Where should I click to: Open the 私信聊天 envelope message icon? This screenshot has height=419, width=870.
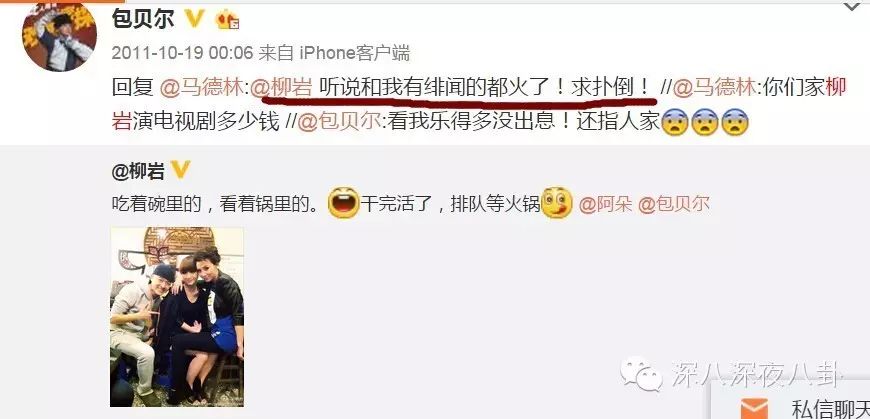point(754,410)
